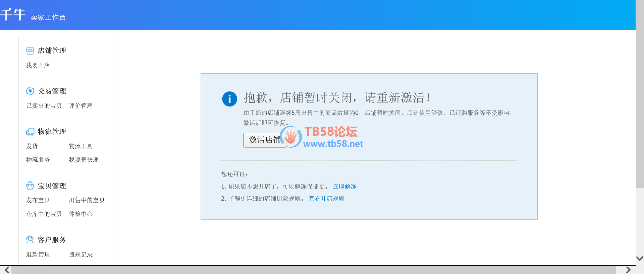Click 宝贝管理 section heading
This screenshot has height=274, width=644.
(52, 186)
